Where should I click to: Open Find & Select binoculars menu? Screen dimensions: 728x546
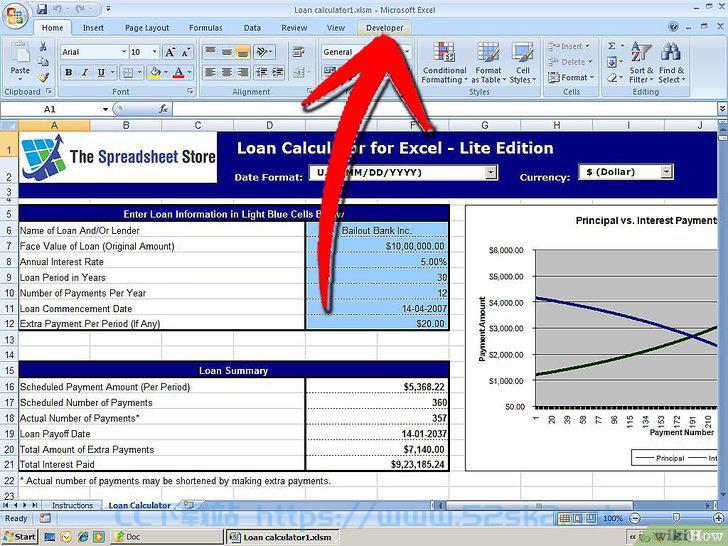[671, 63]
